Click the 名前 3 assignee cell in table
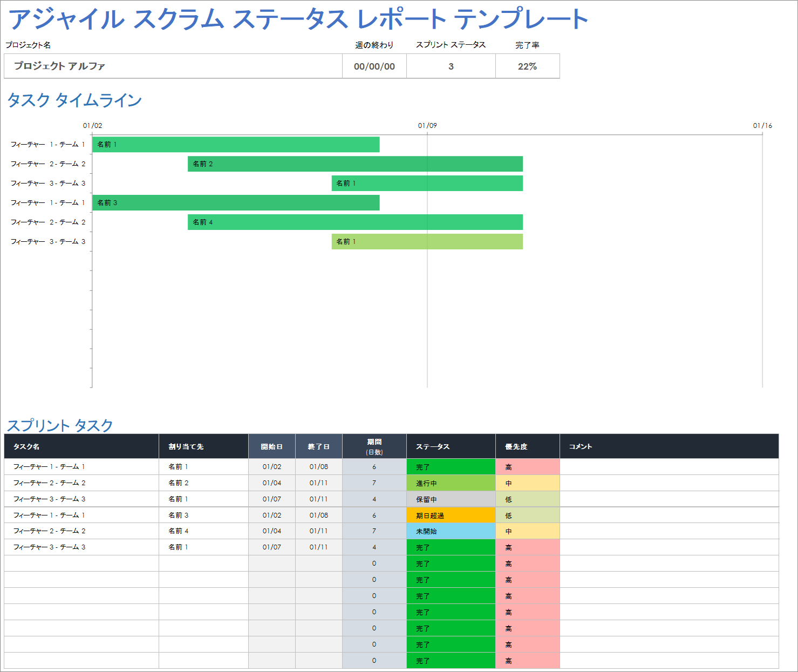 click(x=203, y=515)
